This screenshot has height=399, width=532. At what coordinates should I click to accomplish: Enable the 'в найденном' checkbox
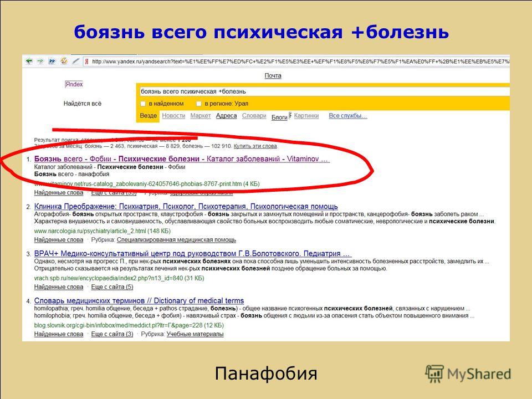pyautogui.click(x=143, y=104)
